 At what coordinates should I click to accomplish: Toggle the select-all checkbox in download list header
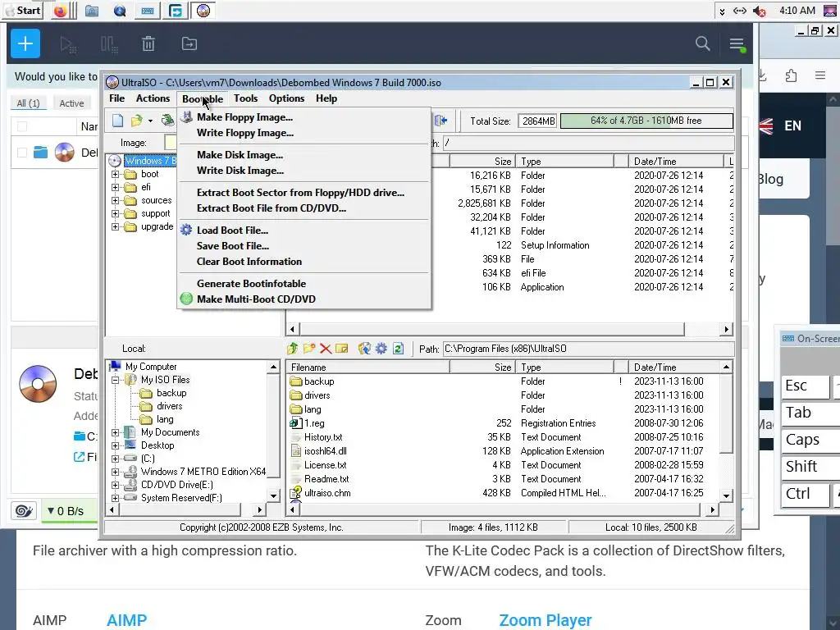coord(22,126)
